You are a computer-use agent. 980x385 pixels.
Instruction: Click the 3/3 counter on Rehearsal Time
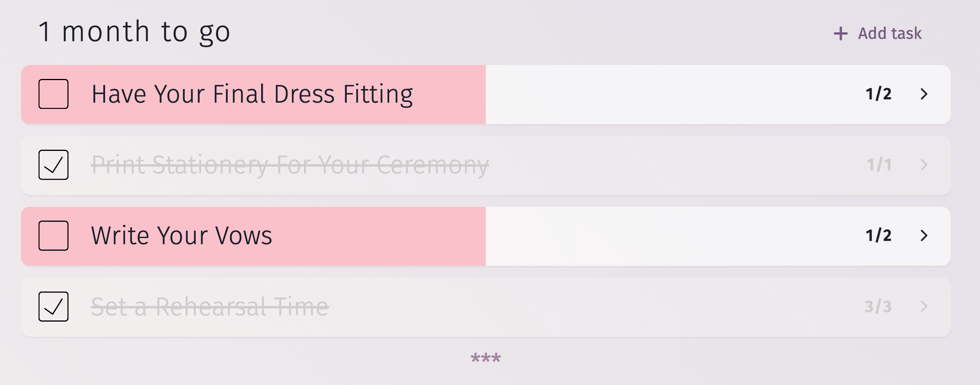click(878, 306)
